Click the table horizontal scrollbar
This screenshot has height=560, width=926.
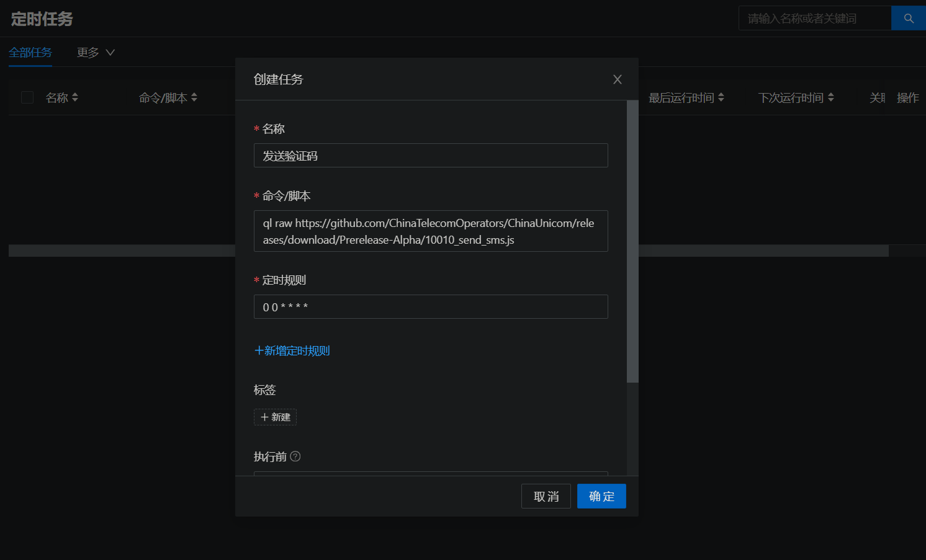pyautogui.click(x=449, y=251)
